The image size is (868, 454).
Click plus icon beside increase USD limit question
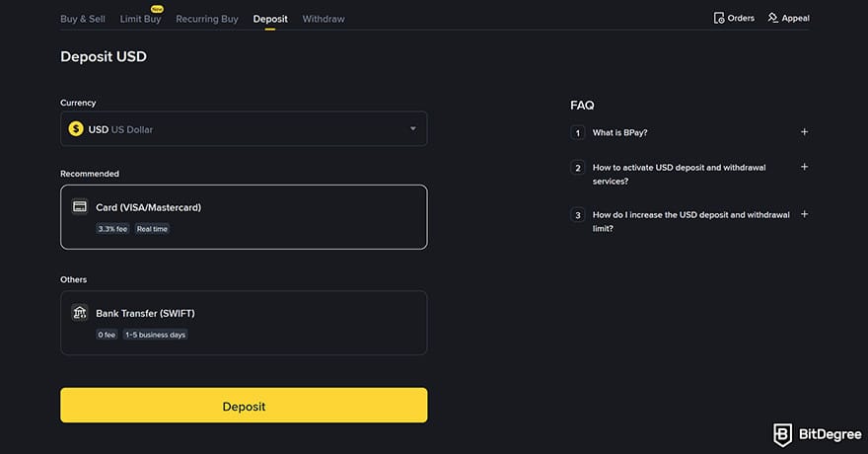(804, 214)
